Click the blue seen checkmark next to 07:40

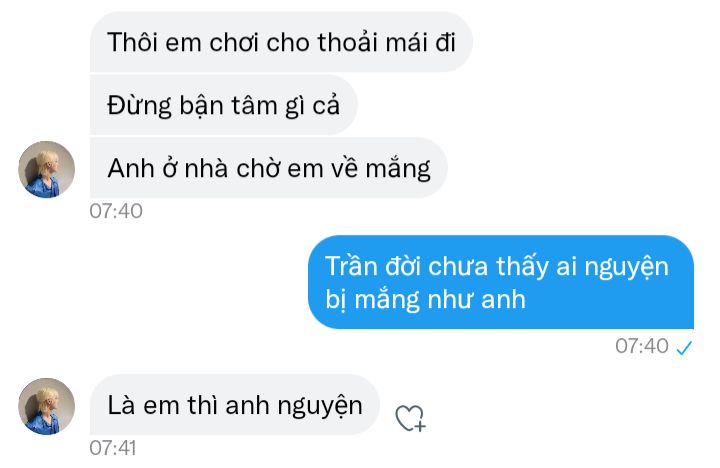coord(684,348)
